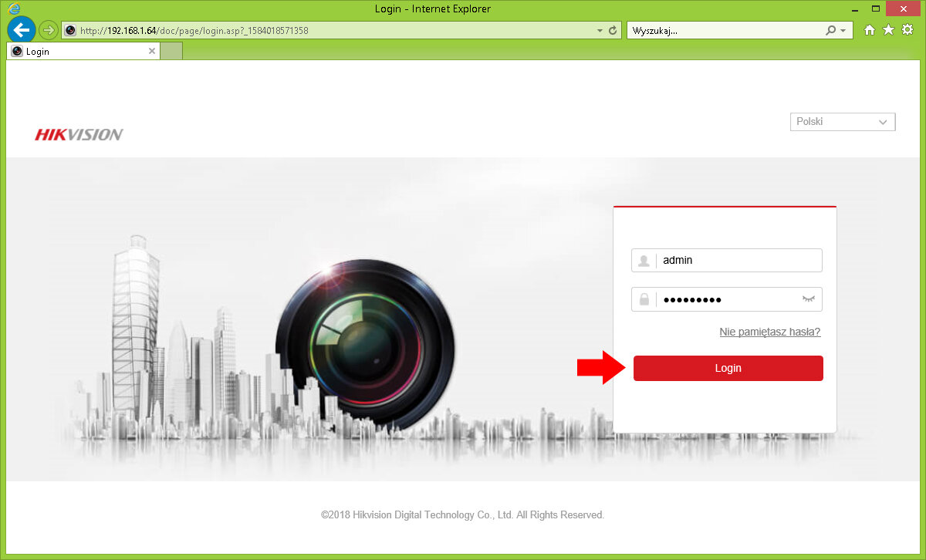Open the browser Tools gear icon
The image size is (926, 560).
pos(907,30)
